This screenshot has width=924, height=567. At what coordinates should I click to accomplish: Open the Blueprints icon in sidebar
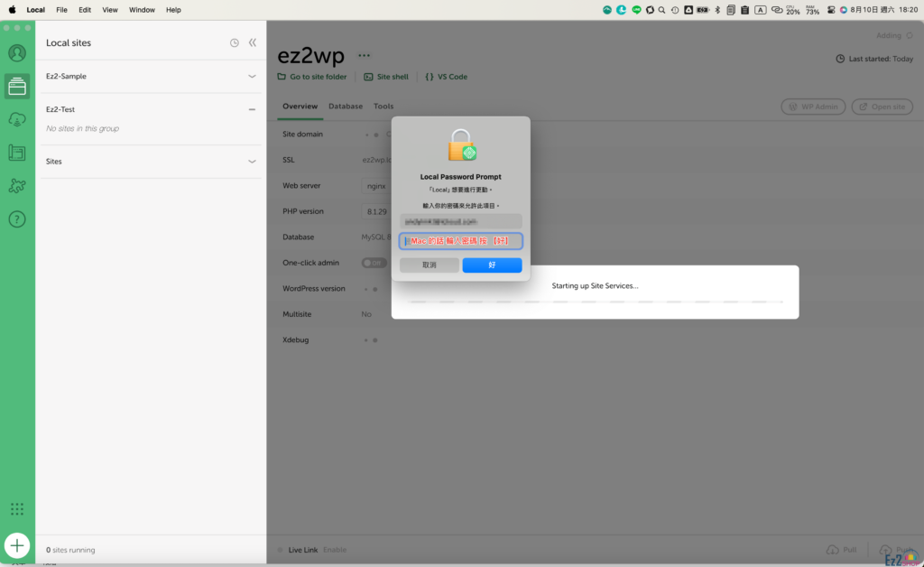click(x=17, y=153)
